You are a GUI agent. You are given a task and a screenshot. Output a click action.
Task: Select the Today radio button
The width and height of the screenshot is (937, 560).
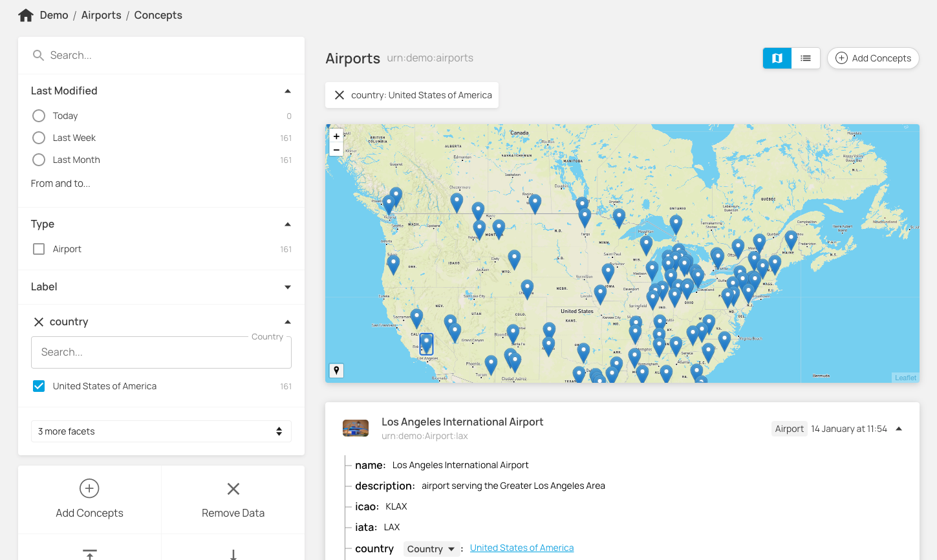[39, 116]
